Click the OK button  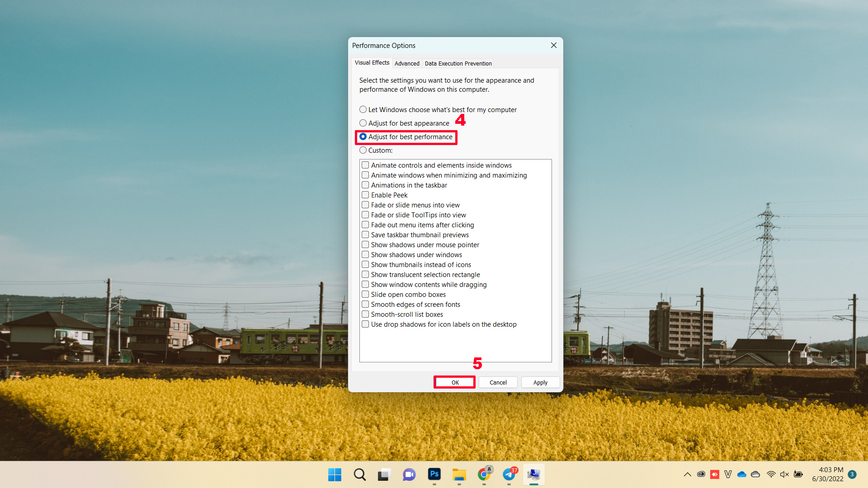[x=455, y=382]
